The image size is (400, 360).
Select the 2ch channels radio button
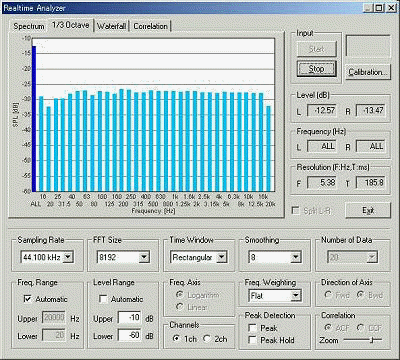pos(207,339)
